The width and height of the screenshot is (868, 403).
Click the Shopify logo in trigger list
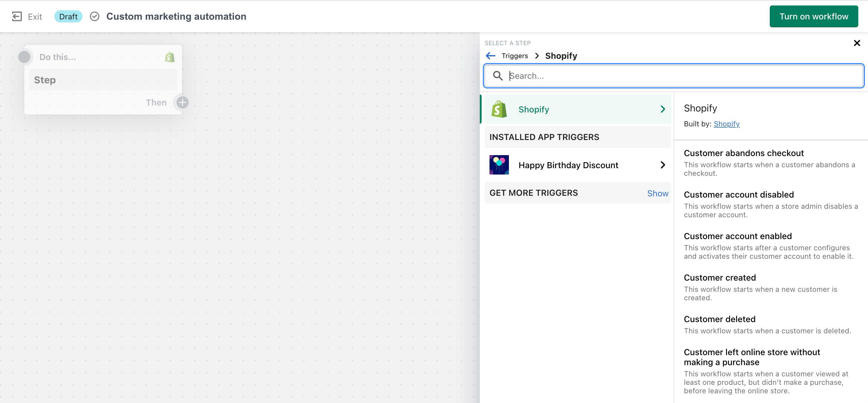[499, 109]
